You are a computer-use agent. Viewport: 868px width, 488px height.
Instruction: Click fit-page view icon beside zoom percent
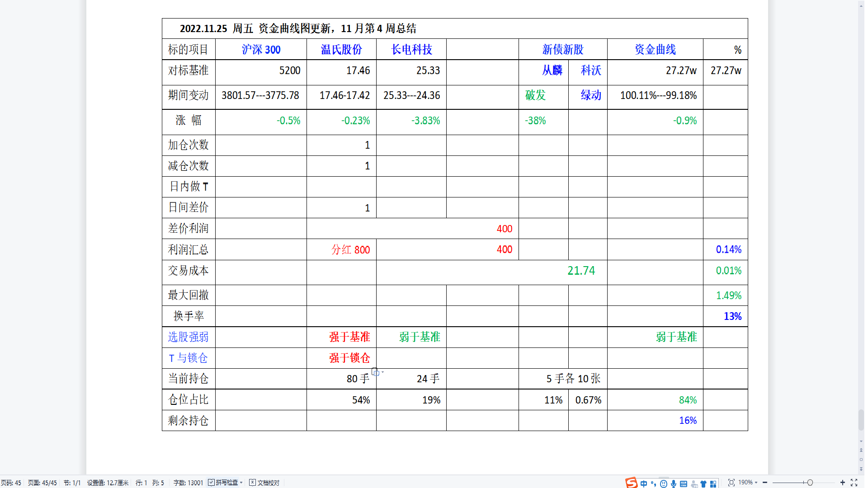[731, 483]
